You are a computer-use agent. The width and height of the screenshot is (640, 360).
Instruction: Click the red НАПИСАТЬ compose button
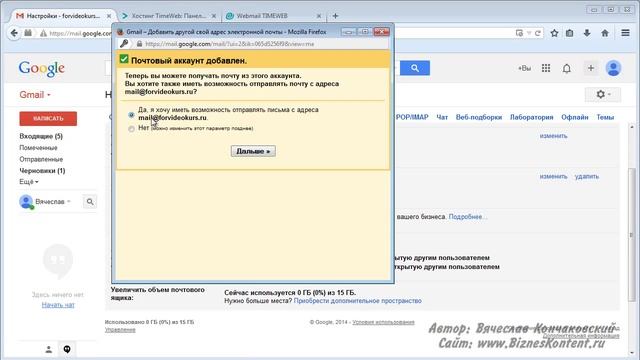coord(48,118)
